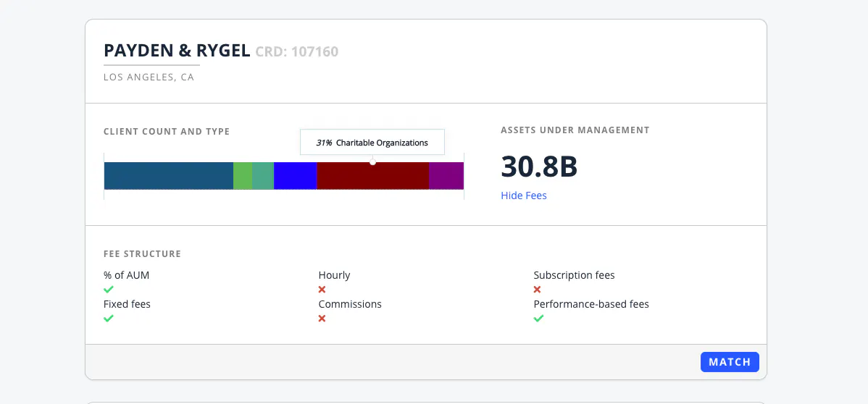The height and width of the screenshot is (404, 868).
Task: Click the Hide Fees link
Action: click(x=524, y=195)
